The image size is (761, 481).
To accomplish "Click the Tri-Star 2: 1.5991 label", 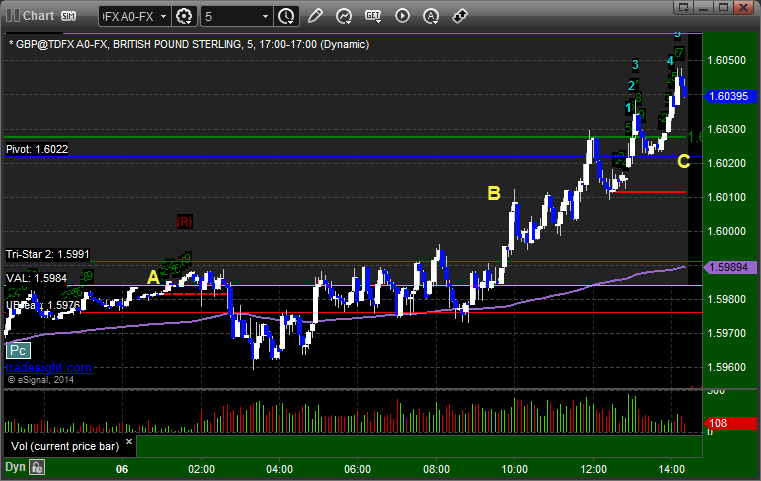I will (48, 254).
